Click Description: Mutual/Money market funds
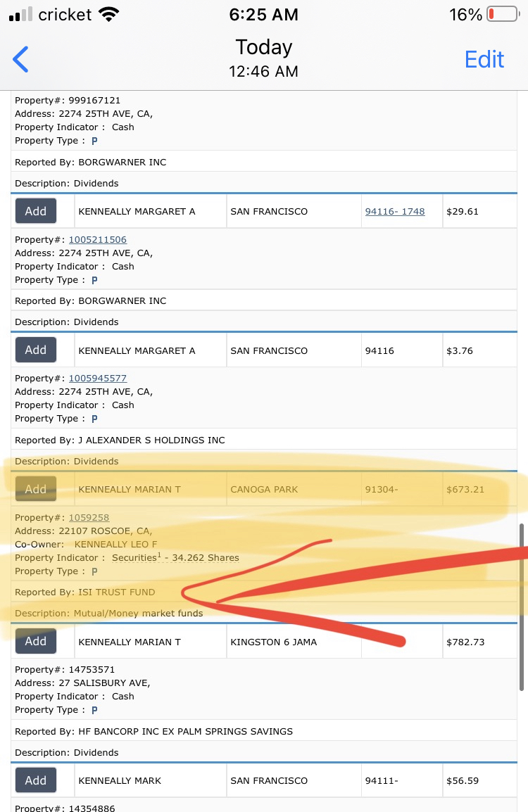The image size is (528, 812). click(109, 613)
